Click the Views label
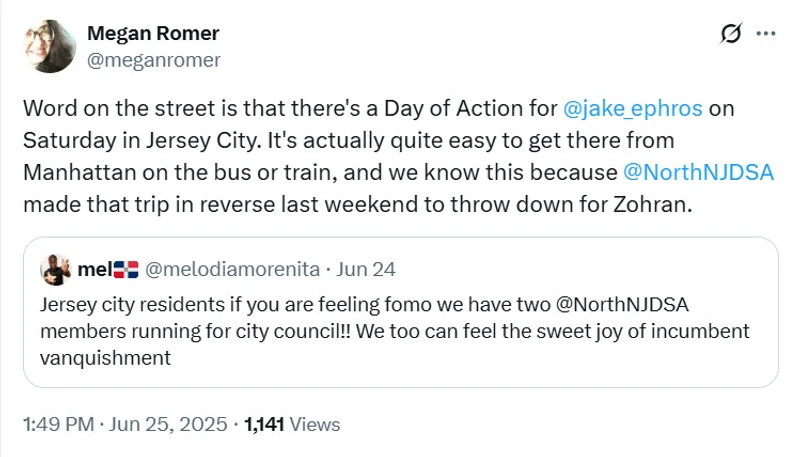Screen dimensions: 800x457 pyautogui.click(x=318, y=425)
